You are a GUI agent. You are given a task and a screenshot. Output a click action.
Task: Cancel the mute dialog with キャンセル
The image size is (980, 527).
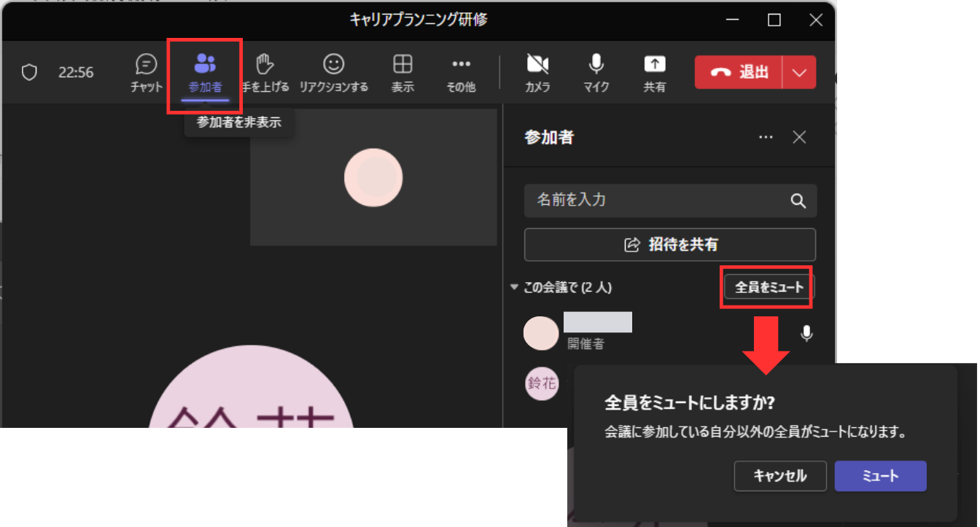click(x=780, y=476)
